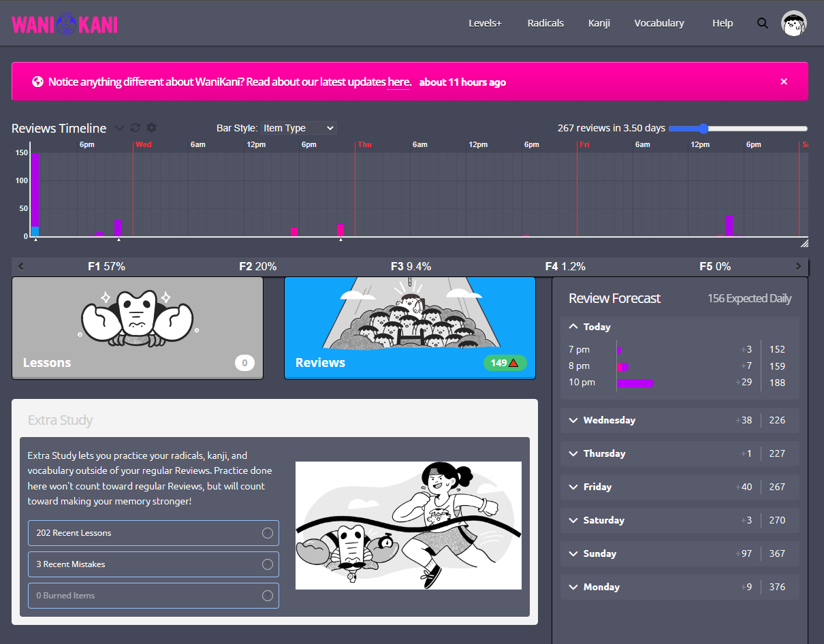The height and width of the screenshot is (644, 824).
Task: Click the F1 57% stat
Action: tap(106, 267)
